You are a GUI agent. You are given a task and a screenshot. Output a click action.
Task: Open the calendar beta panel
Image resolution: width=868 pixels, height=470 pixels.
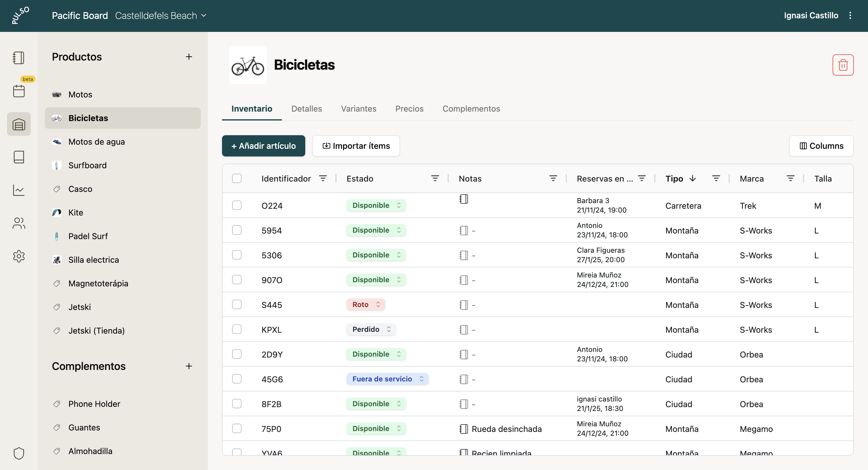pyautogui.click(x=19, y=90)
